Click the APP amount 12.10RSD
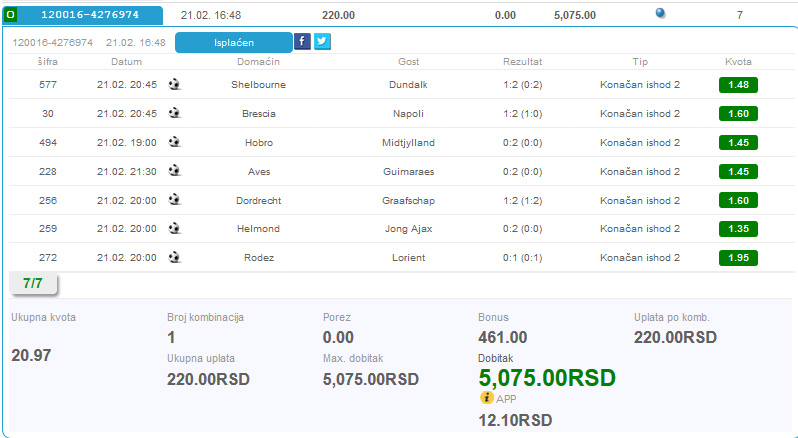The height and width of the screenshot is (438, 798). coord(515,420)
